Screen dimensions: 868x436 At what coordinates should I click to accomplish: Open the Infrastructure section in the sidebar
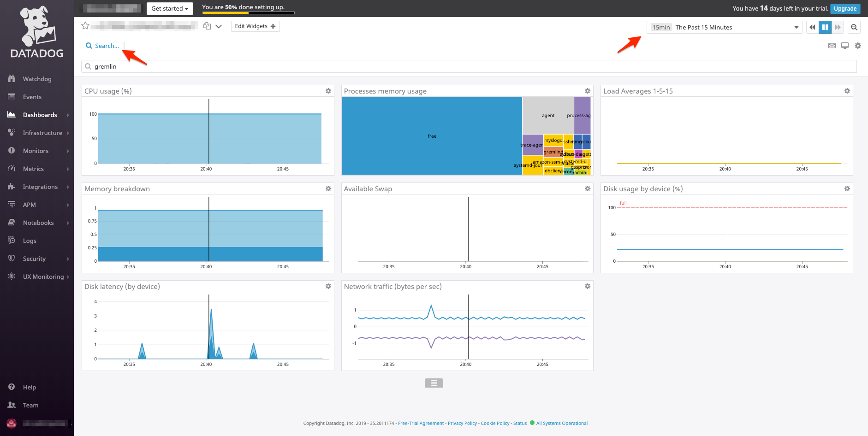42,133
